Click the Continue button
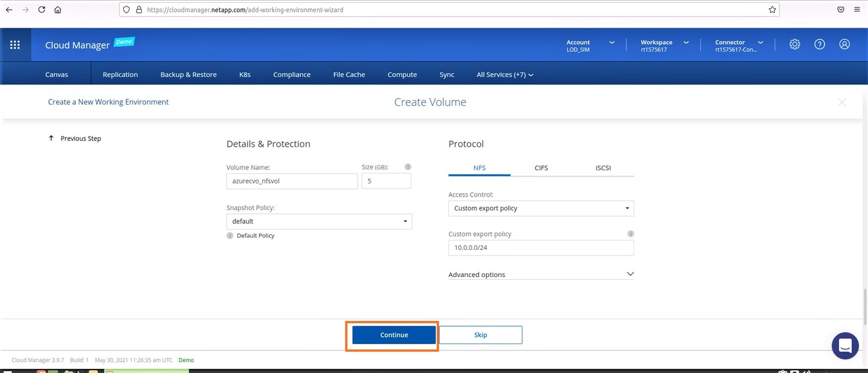The width and height of the screenshot is (868, 373). point(394,335)
